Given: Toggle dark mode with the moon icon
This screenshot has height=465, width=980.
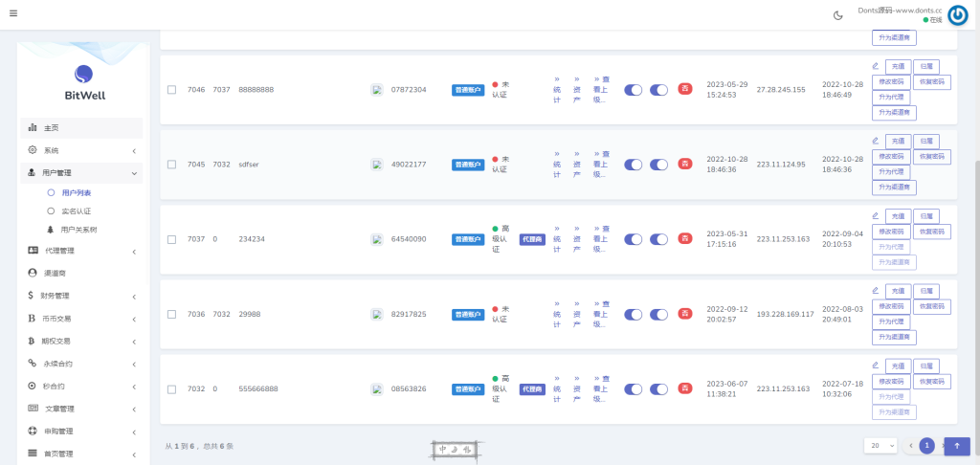Looking at the screenshot, I should (838, 14).
